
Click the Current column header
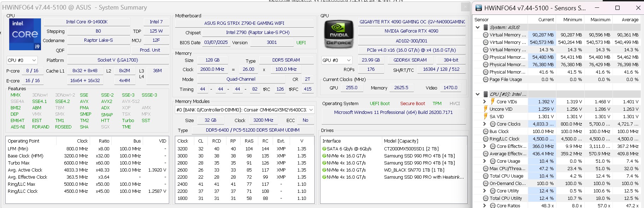[542, 20]
